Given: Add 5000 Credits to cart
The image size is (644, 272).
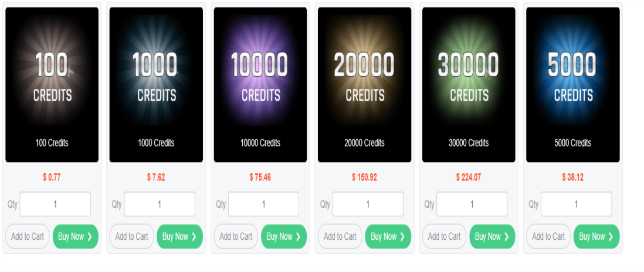Looking at the screenshot, I should pos(548,236).
